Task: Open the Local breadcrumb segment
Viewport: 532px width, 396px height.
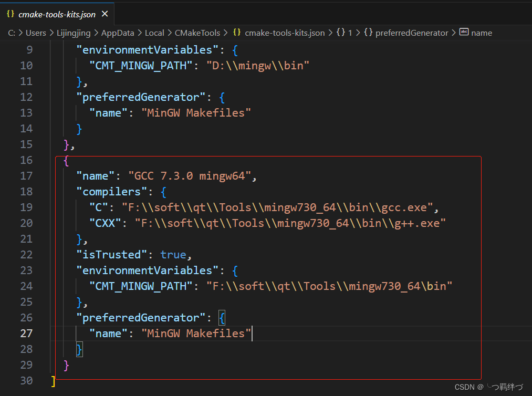Action: point(154,33)
